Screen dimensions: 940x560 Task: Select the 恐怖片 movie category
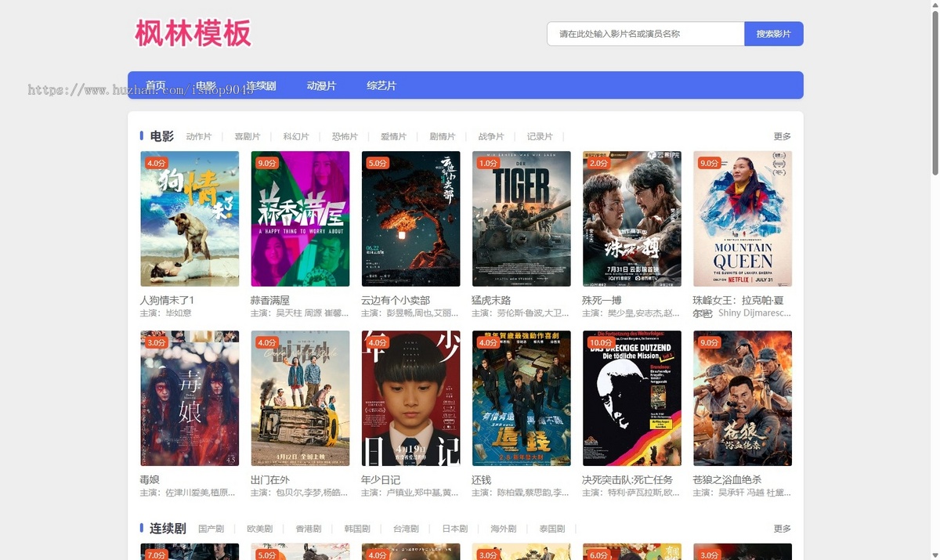[345, 136]
